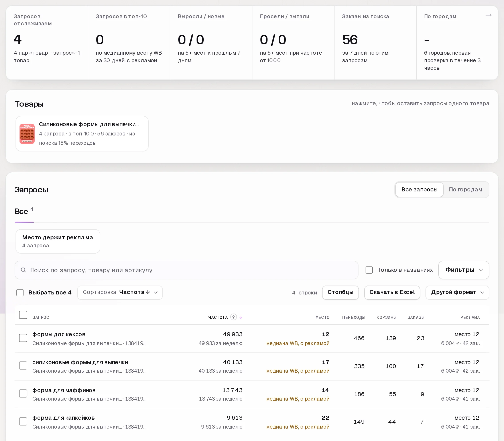The height and width of the screenshot is (441, 504).
Task: Select the форма для капкейков row checkbox
Action: (23, 421)
